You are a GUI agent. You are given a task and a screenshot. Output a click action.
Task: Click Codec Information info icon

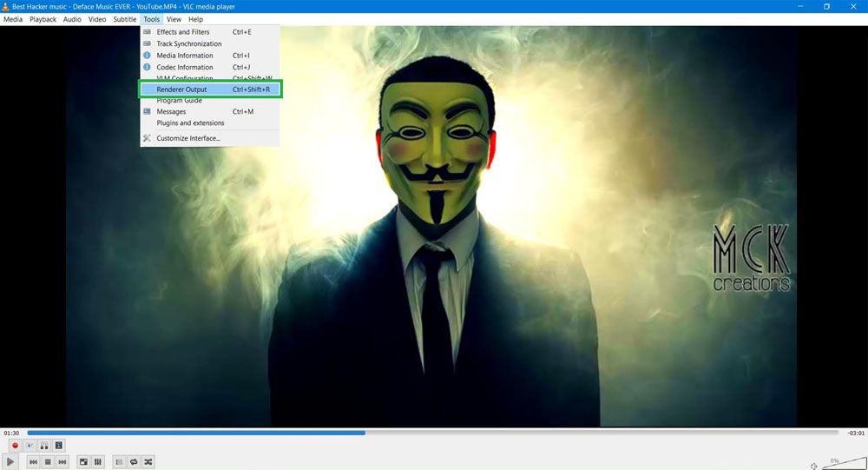[x=147, y=67]
